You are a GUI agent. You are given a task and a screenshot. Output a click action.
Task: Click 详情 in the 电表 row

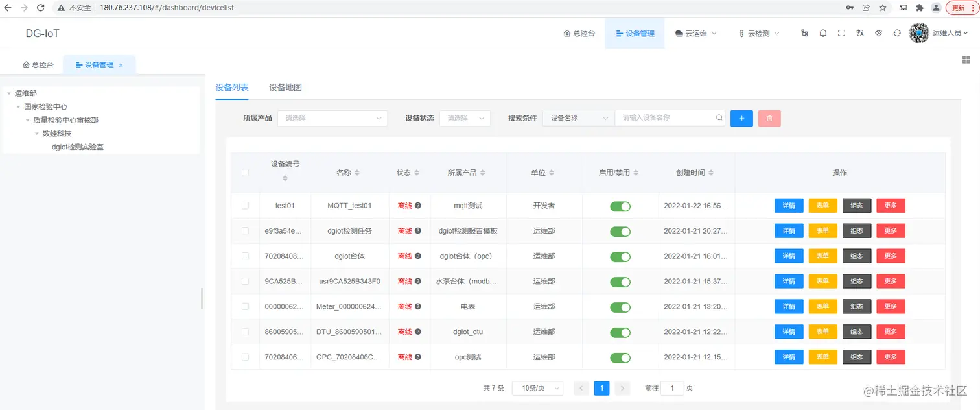pos(789,306)
